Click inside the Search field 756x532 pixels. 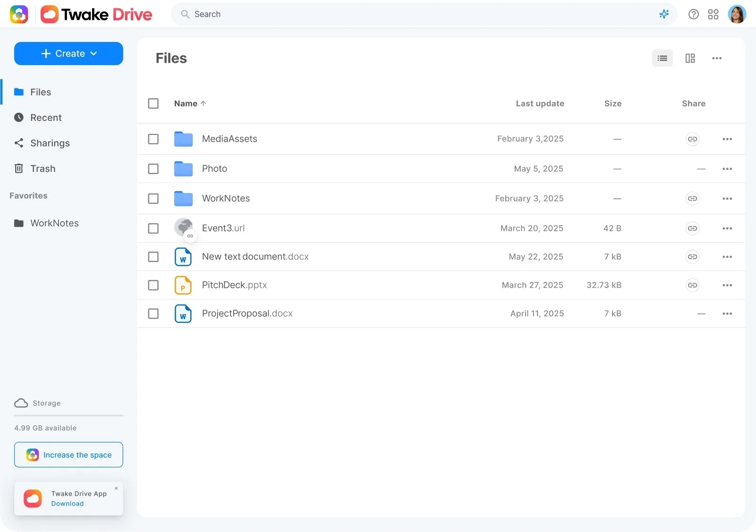[331, 14]
